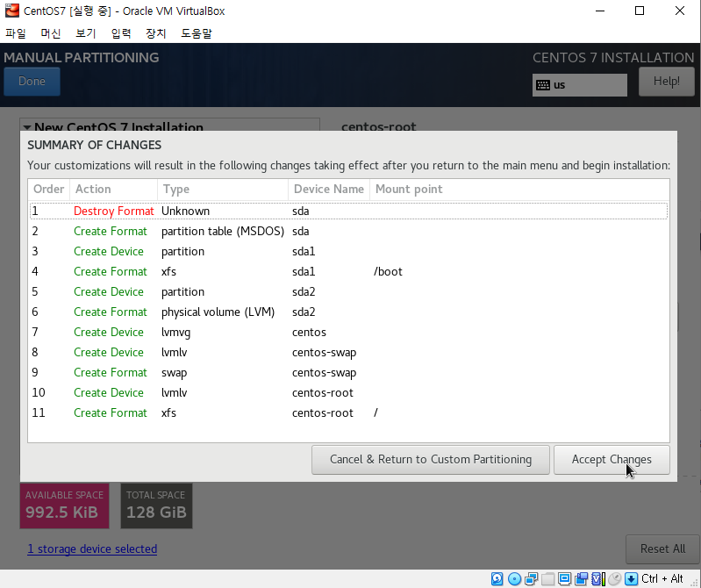This screenshot has height=588, width=701.
Task: Click the Ctrl + Alt host key label
Action: (662, 578)
